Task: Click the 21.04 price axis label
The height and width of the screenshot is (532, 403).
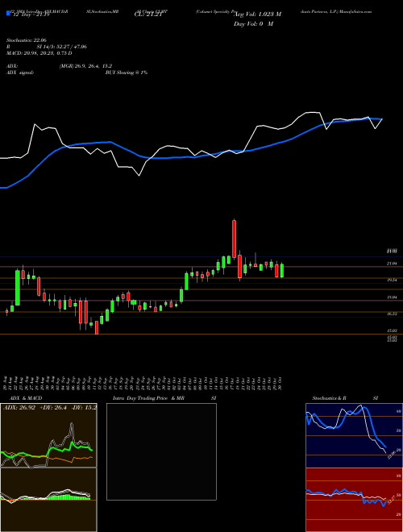Action: point(392,264)
